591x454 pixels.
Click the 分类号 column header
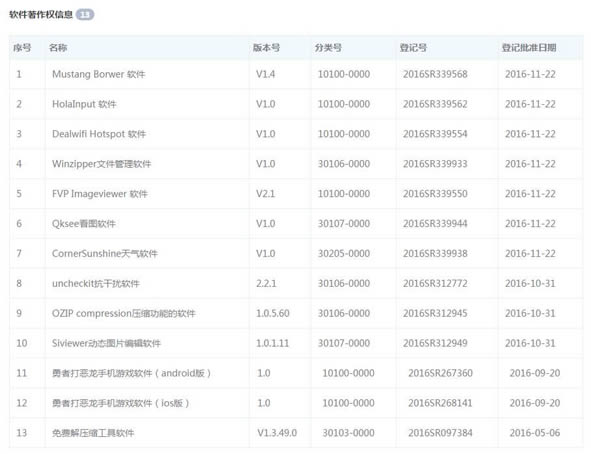click(x=328, y=48)
